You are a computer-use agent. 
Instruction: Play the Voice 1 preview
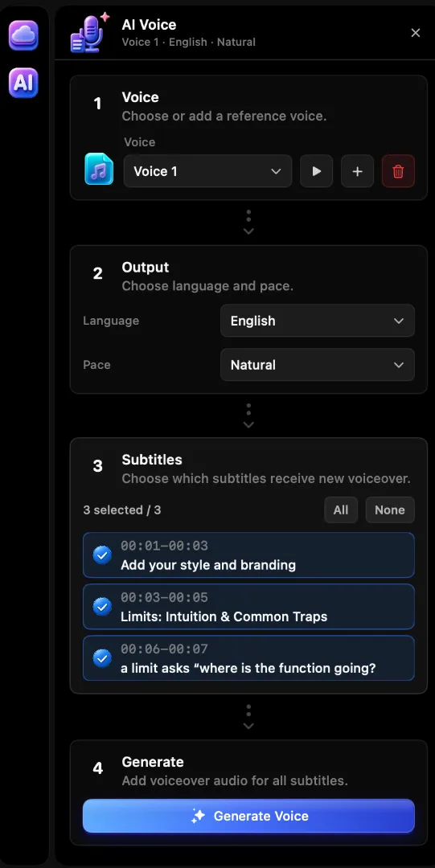coord(317,171)
